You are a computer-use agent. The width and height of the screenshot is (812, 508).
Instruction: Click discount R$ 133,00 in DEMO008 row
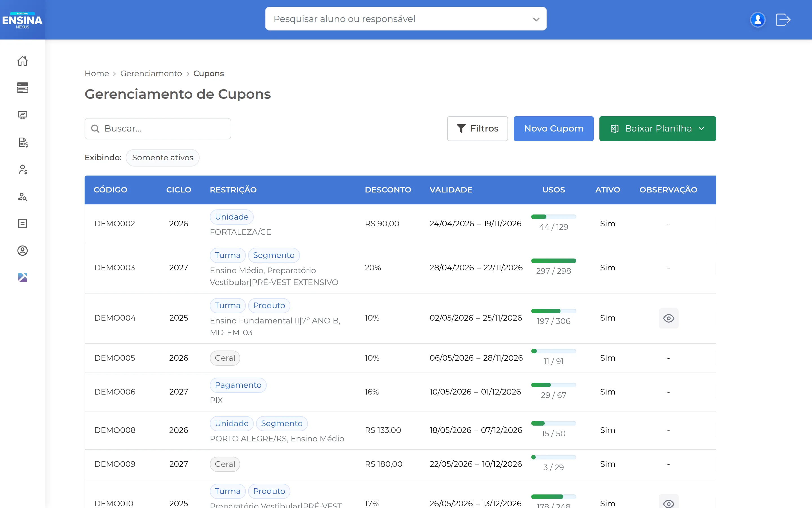(x=383, y=430)
